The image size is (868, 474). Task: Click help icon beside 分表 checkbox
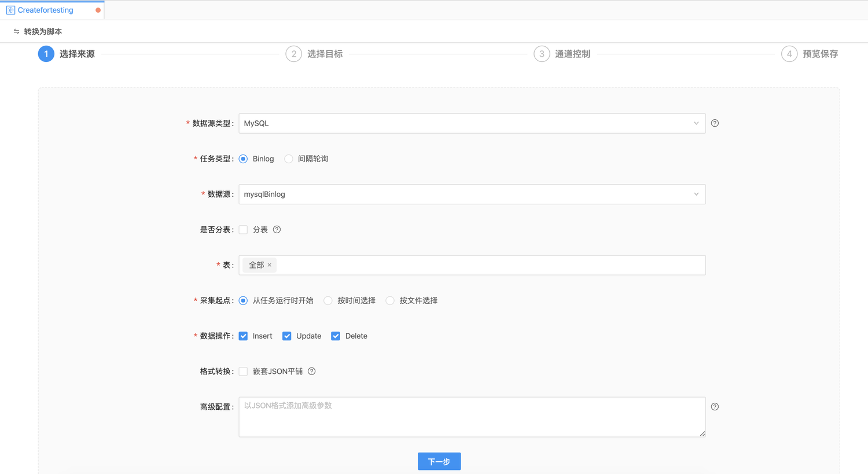coord(277,230)
